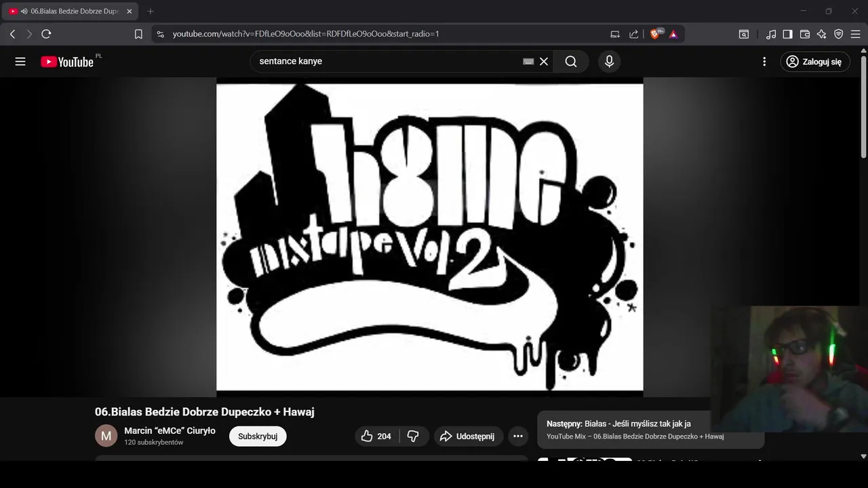Mute tab using the tab audio speaker icon

coord(24,12)
